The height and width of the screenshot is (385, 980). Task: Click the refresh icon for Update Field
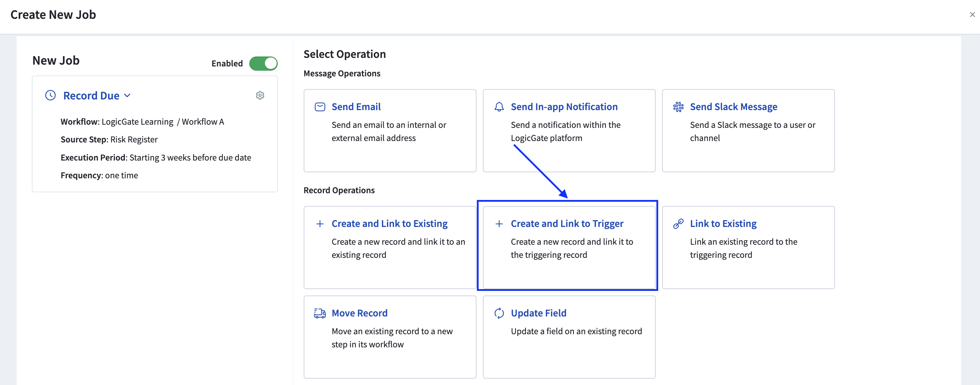point(499,313)
